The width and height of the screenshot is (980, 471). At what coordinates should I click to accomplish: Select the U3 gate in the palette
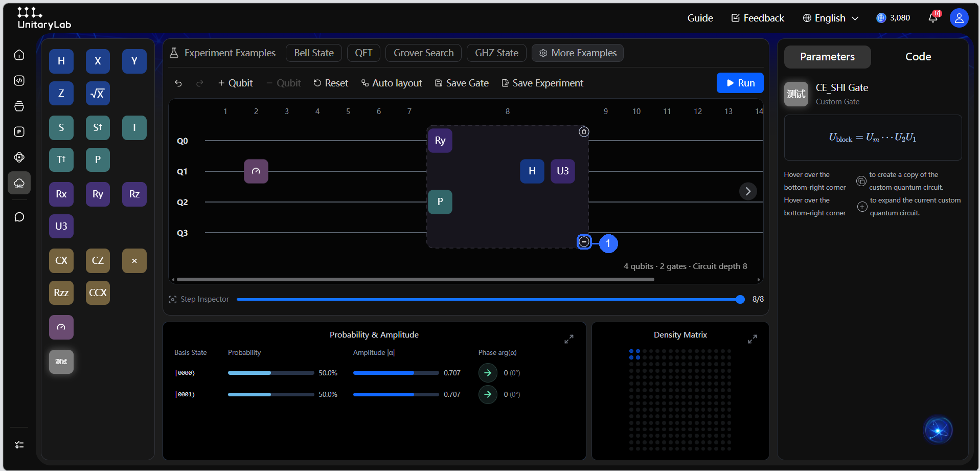coord(61,226)
